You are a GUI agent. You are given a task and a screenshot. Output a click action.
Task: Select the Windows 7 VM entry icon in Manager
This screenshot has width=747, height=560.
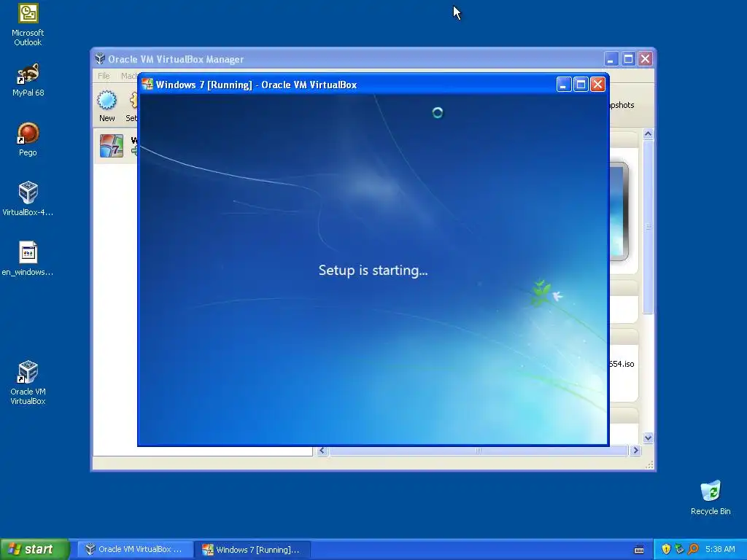point(112,146)
